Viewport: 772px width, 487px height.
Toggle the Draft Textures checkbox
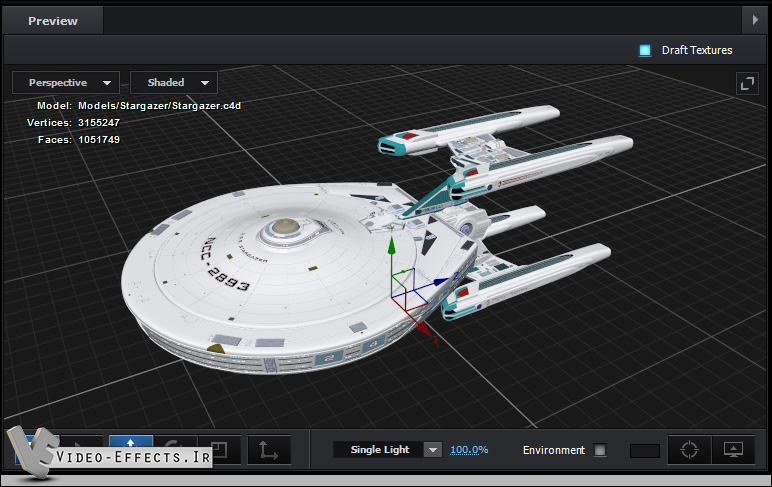(645, 50)
